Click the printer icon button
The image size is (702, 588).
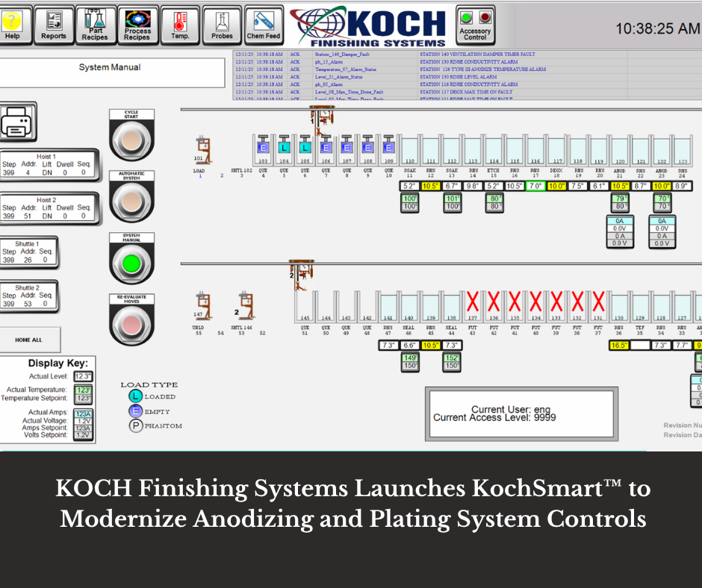point(17,122)
